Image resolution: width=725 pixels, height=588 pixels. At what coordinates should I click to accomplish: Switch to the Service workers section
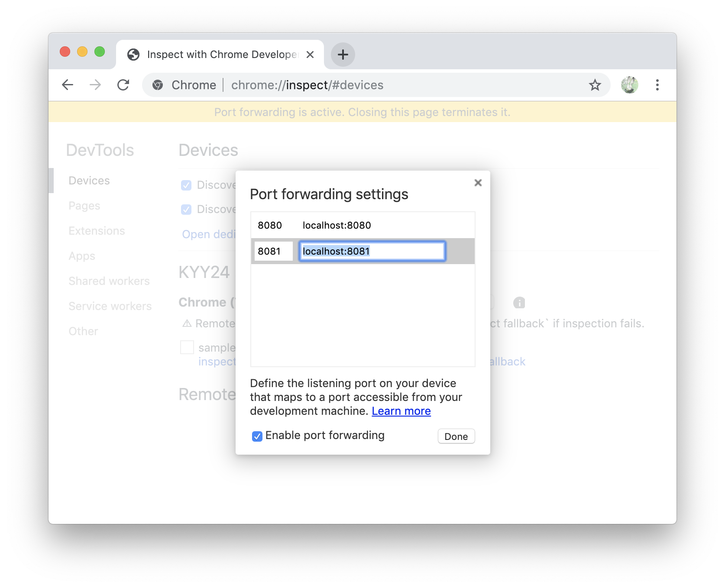click(110, 306)
